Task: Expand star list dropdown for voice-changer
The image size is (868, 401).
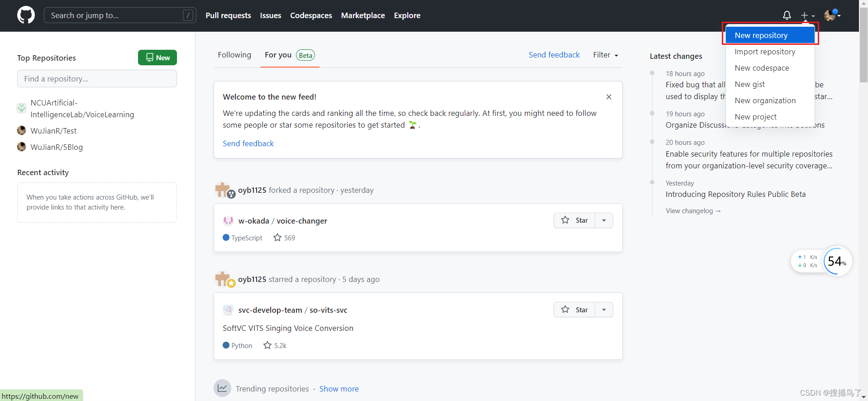Action: pos(604,220)
